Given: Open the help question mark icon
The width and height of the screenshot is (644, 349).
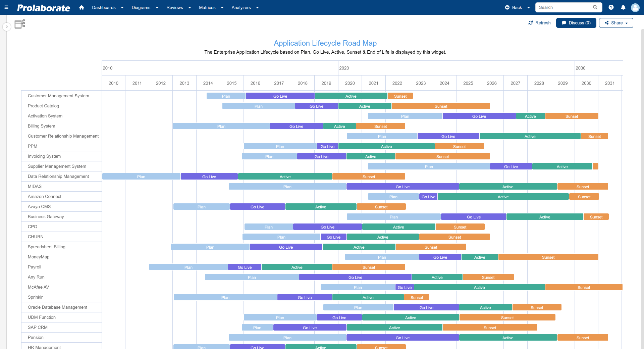Looking at the screenshot, I should click(611, 7).
